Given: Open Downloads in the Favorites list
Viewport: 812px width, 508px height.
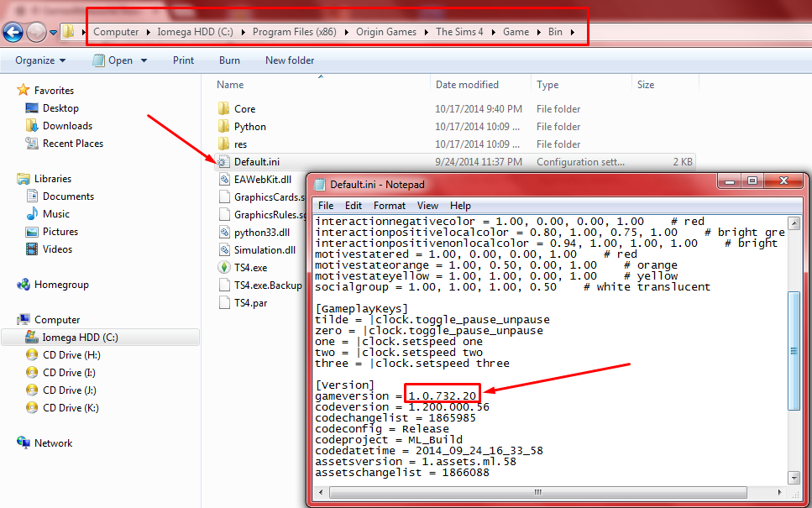Looking at the screenshot, I should pos(59,126).
